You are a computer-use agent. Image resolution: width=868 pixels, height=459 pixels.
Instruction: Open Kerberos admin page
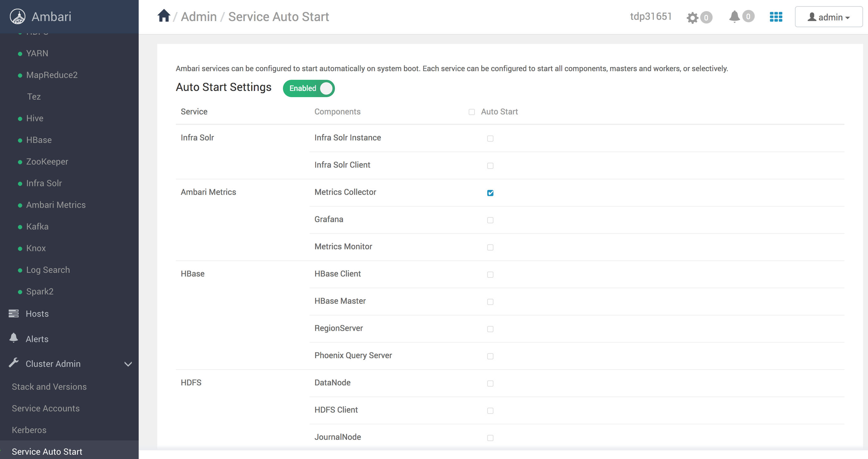pos(29,430)
